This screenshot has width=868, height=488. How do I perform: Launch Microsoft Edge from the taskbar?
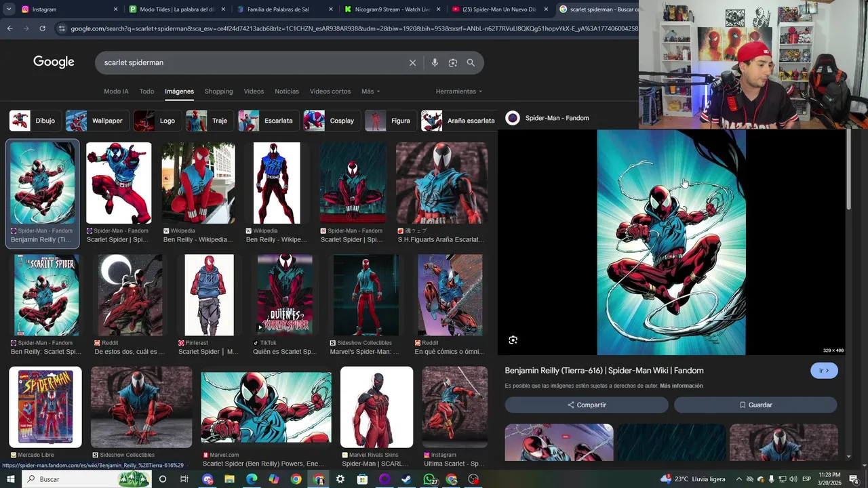[252, 479]
